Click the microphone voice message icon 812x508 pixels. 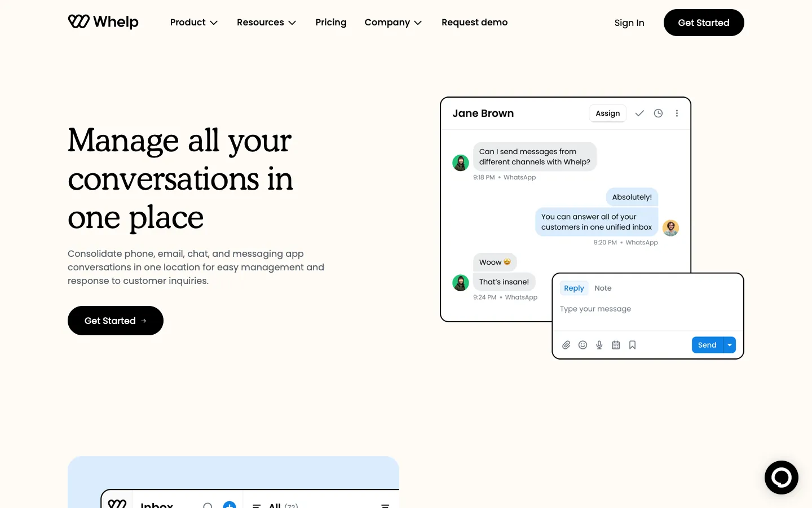[599, 345]
